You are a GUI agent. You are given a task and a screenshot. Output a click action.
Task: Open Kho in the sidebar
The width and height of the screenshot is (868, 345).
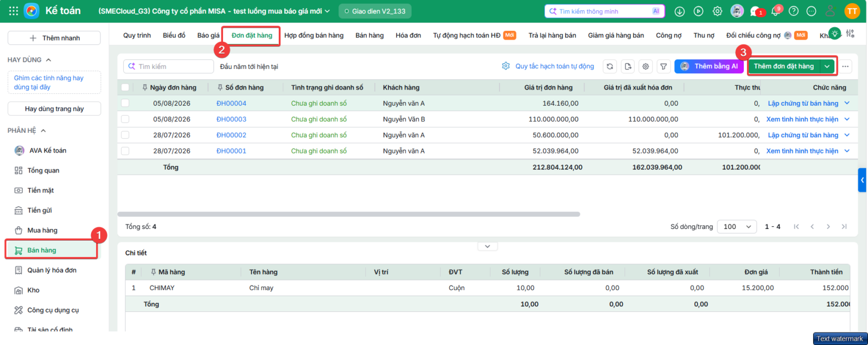click(x=34, y=290)
